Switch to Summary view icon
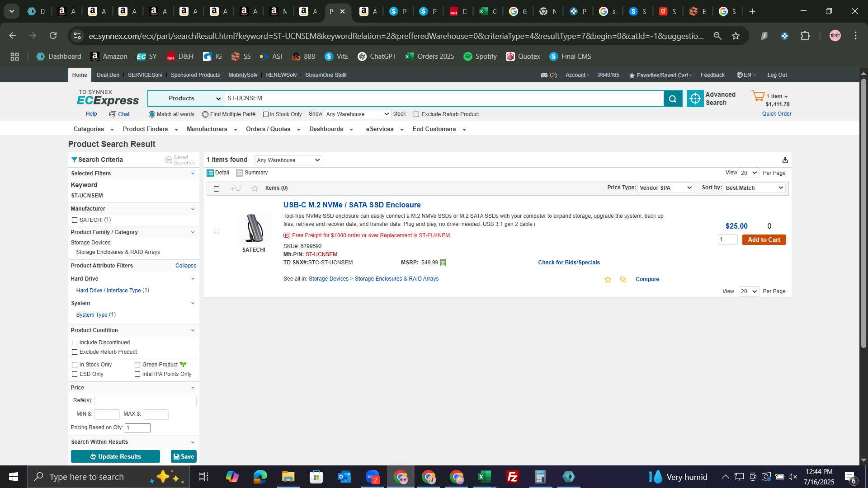Screen dimensions: 868x488 (x=240, y=173)
